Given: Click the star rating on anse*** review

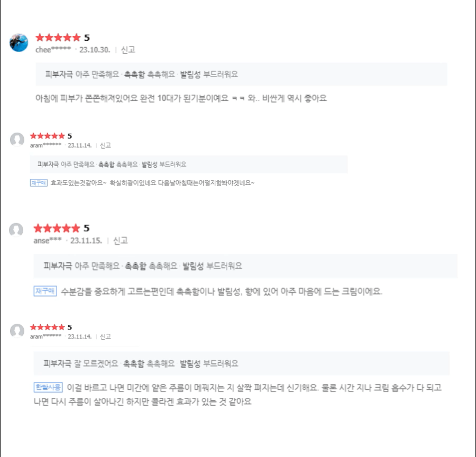Looking at the screenshot, I should (x=57, y=229).
